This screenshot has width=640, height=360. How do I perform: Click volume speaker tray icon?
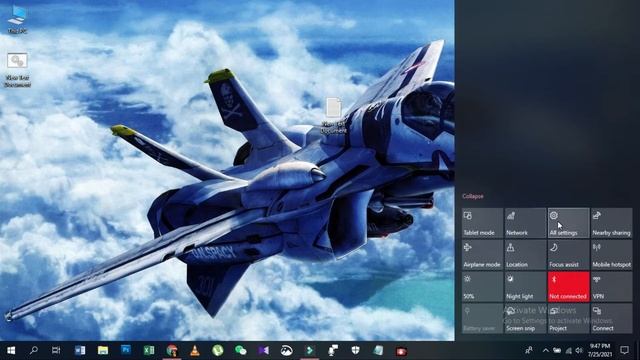pos(579,350)
